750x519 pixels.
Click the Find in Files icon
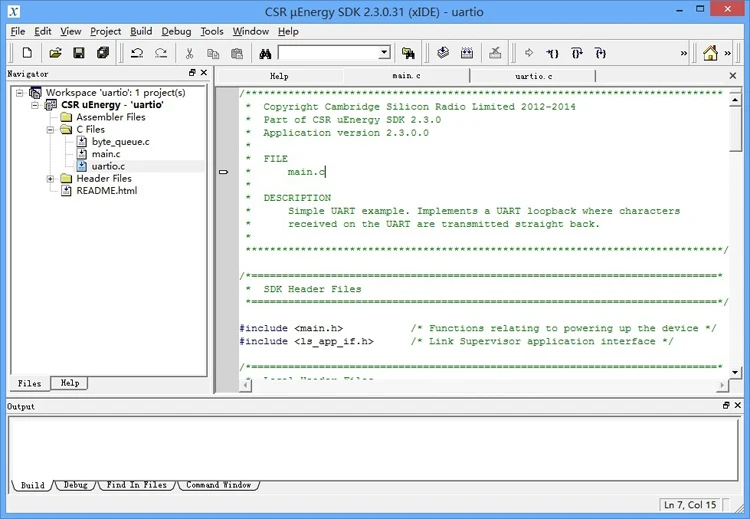click(408, 53)
